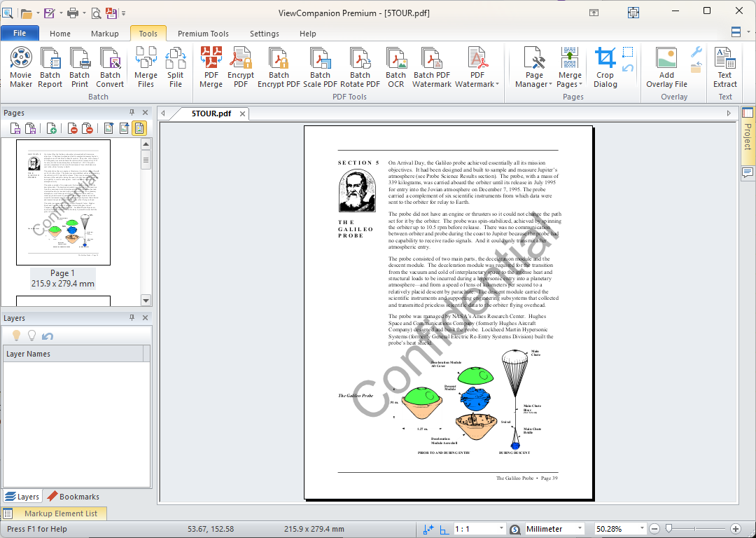Open the Premium Tools tab
This screenshot has width=756, height=538.
(x=203, y=33)
